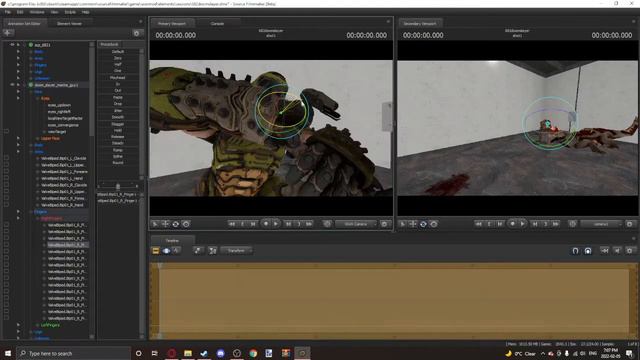Toggle lighting icon beside Work Camera dropdown
The height and width of the screenshot is (360, 640).
tap(327, 224)
